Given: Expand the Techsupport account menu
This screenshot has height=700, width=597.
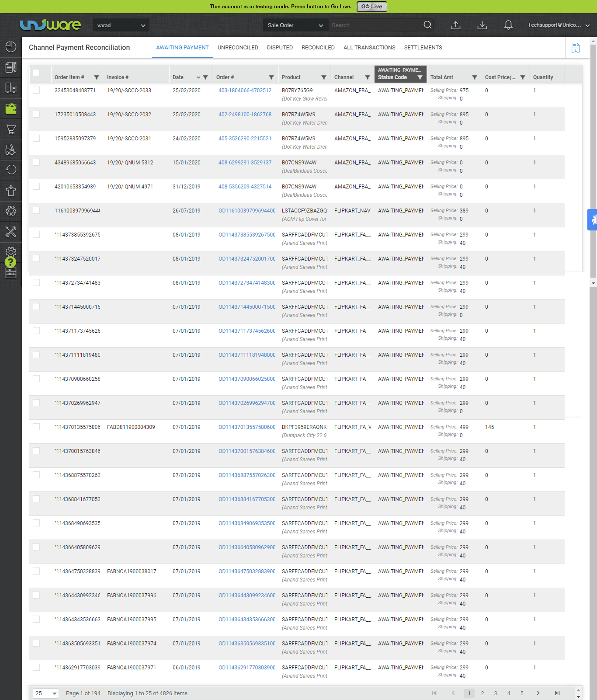Looking at the screenshot, I should (x=559, y=25).
